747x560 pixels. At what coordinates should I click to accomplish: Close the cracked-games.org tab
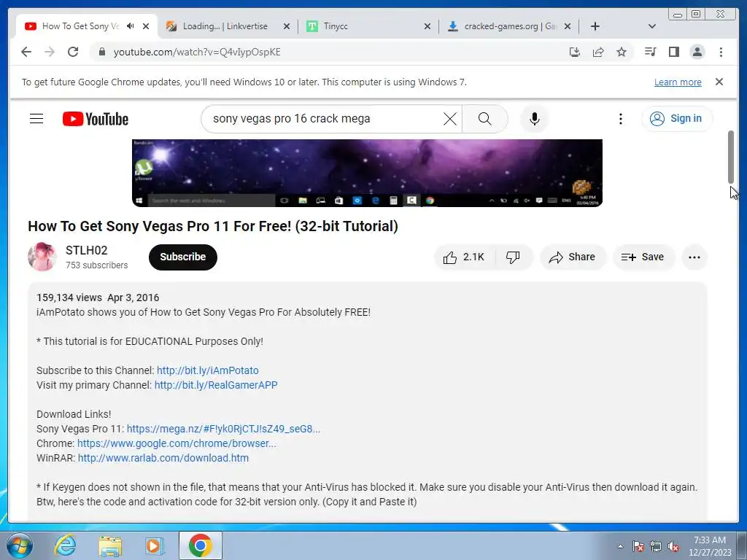point(568,26)
